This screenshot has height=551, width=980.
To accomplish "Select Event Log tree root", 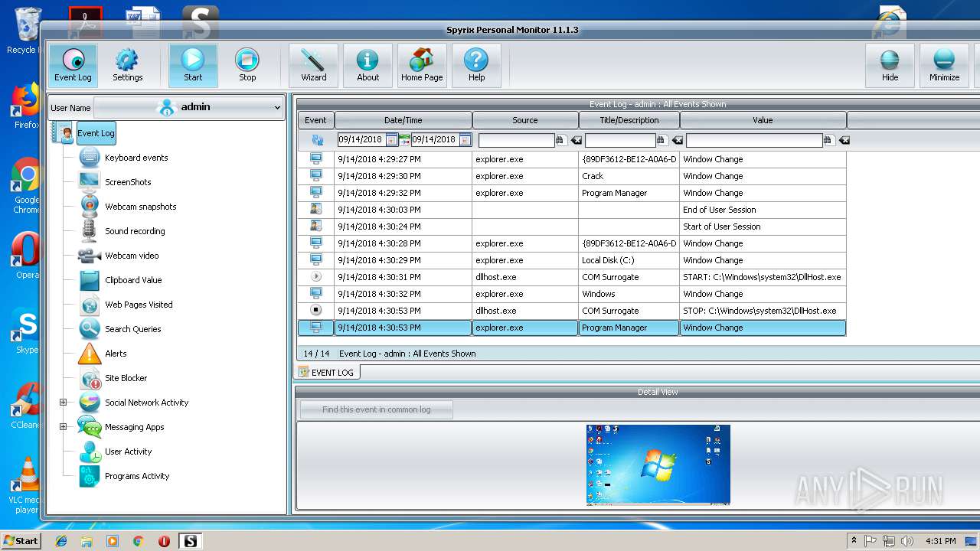I will pyautogui.click(x=96, y=133).
